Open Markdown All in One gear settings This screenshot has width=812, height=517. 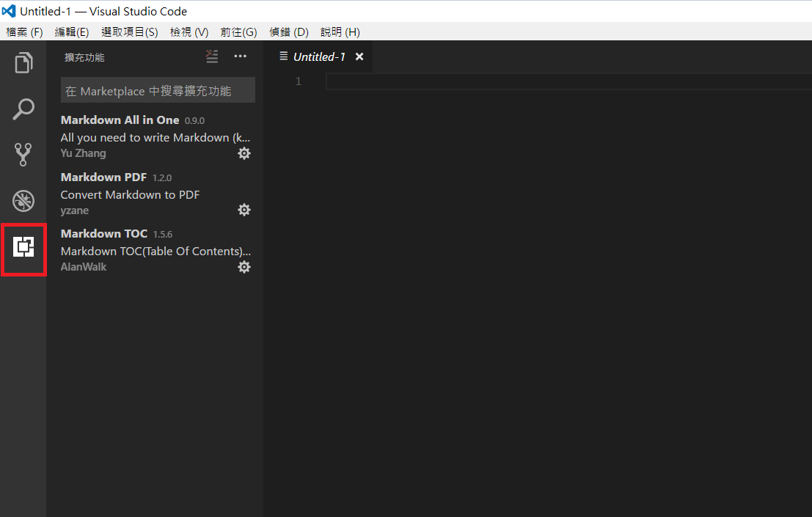pyautogui.click(x=244, y=153)
